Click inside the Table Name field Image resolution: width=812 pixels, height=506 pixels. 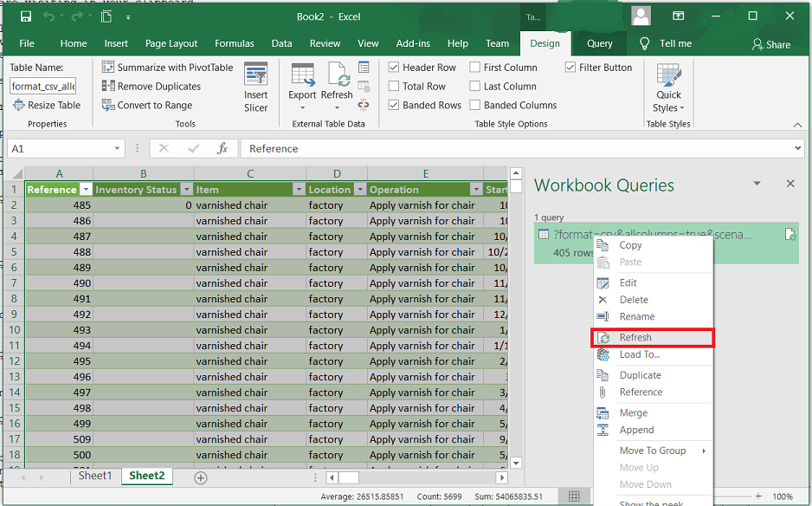pyautogui.click(x=42, y=86)
